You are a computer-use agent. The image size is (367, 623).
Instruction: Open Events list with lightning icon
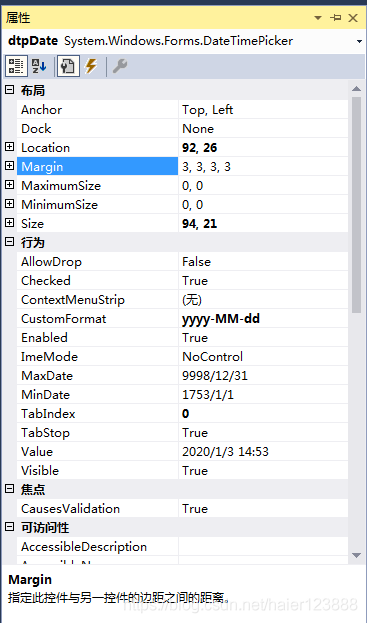(x=91, y=66)
